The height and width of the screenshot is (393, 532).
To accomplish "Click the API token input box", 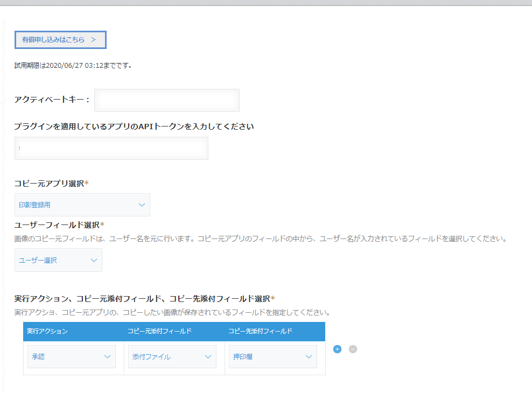I will (x=111, y=148).
